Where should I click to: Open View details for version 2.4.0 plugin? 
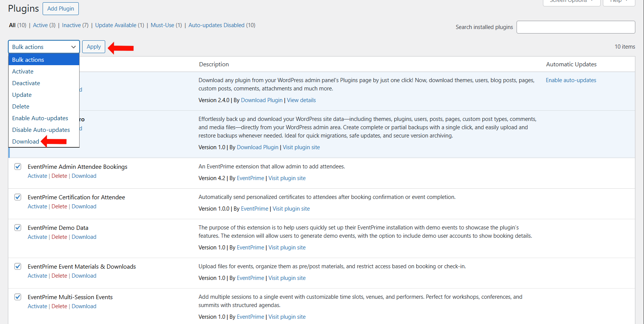coord(301,100)
